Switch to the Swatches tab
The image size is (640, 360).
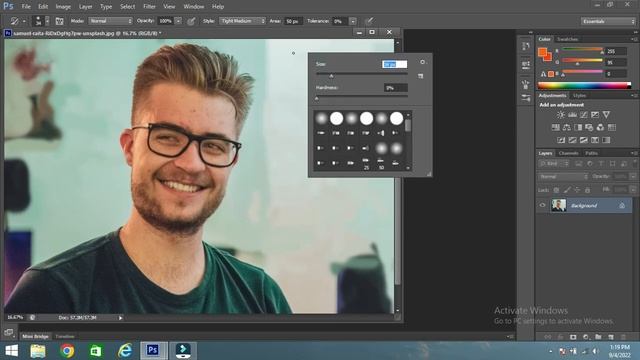click(x=567, y=39)
